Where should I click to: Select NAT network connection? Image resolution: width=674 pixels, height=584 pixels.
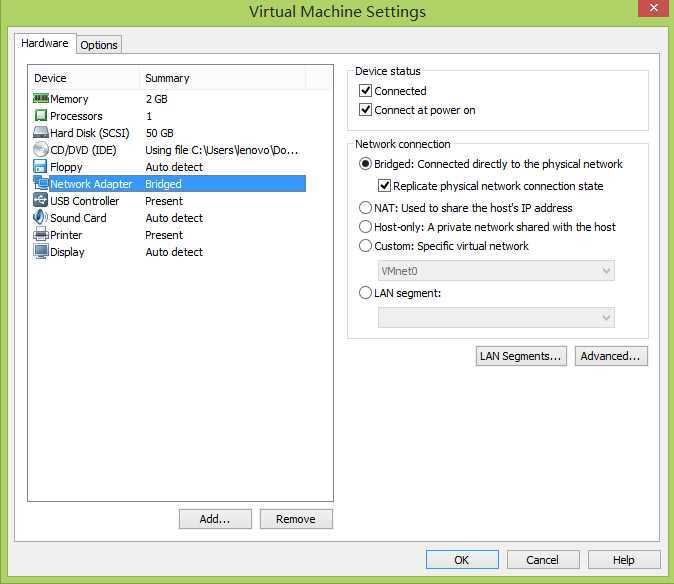click(x=365, y=208)
